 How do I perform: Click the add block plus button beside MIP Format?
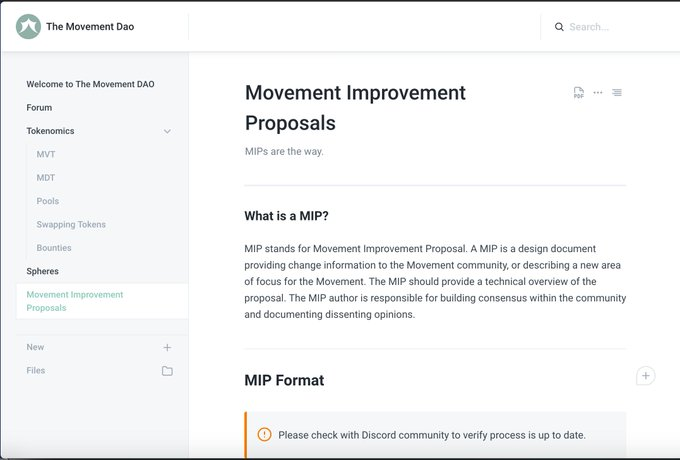tap(645, 375)
